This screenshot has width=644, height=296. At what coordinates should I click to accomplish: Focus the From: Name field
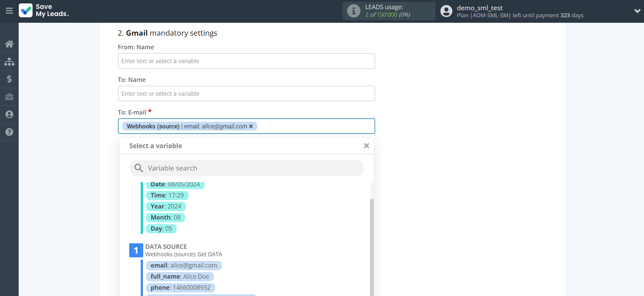[246, 61]
